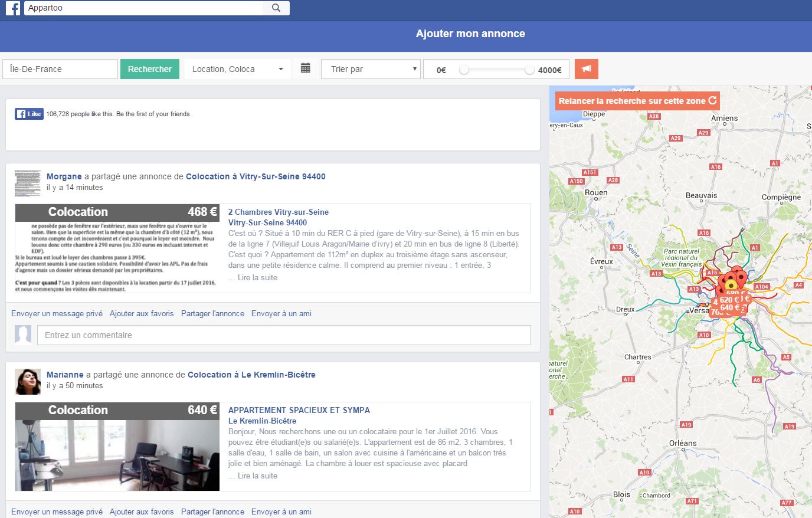Click the Appartoo search field
This screenshot has width=812, height=518.
[x=144, y=8]
